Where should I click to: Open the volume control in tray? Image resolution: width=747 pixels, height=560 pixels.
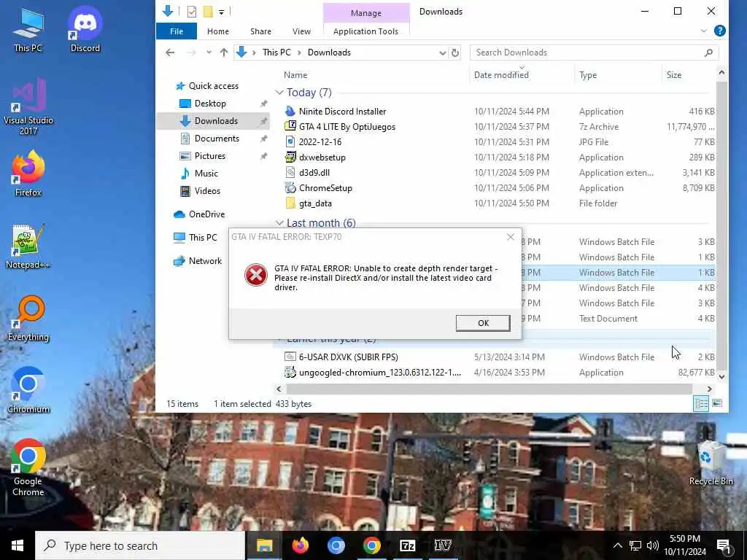(x=653, y=545)
